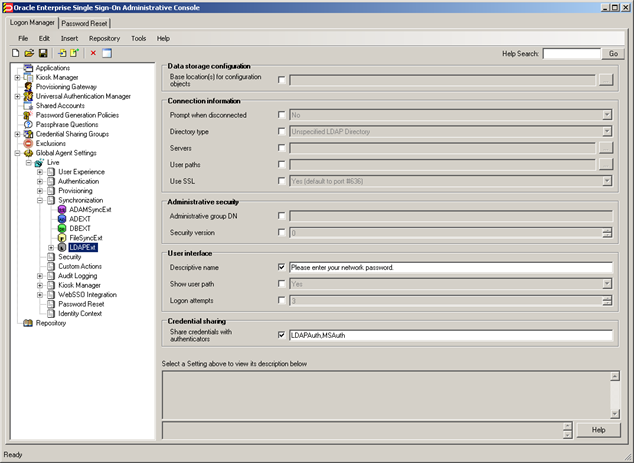
Task: Click the Logon attempts spinner arrows
Action: tap(607, 300)
